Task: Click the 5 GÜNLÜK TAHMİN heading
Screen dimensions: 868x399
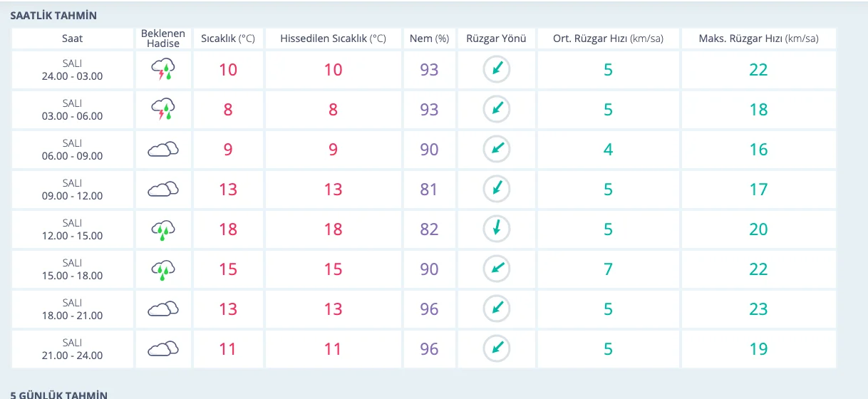Action: click(x=58, y=394)
